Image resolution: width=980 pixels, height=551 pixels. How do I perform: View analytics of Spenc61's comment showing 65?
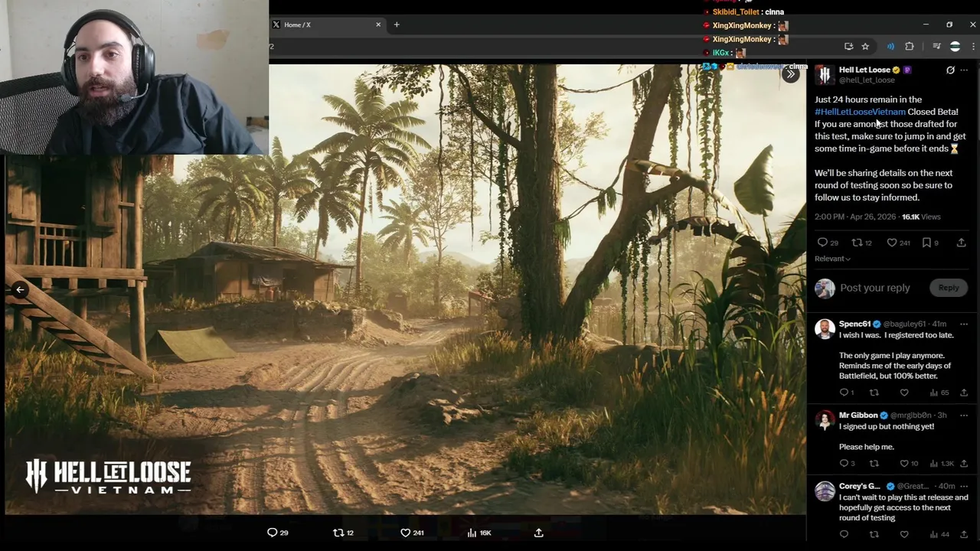(939, 393)
